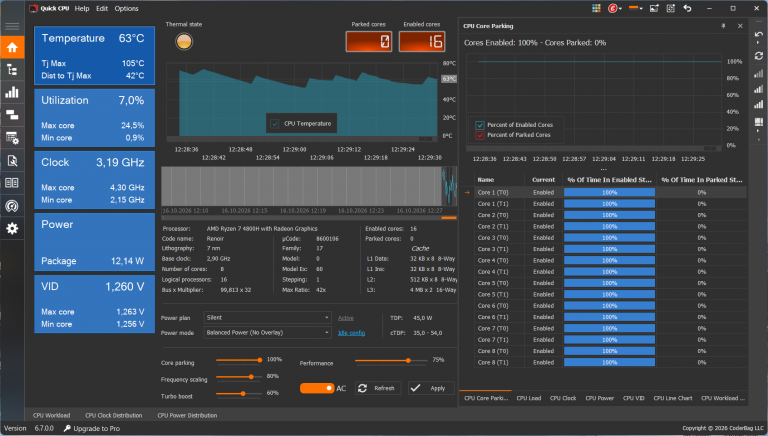Toggle the CPU Temperature checkbox

(275, 123)
